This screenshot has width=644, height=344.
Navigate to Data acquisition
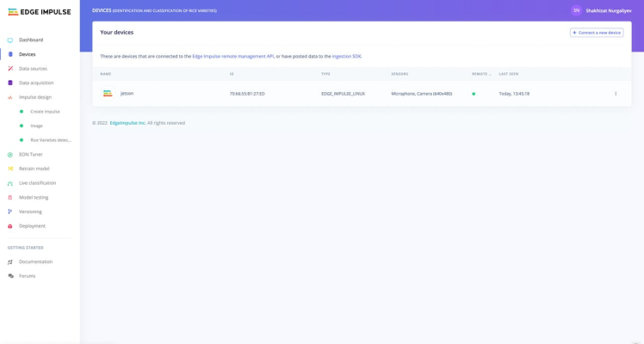tap(36, 83)
